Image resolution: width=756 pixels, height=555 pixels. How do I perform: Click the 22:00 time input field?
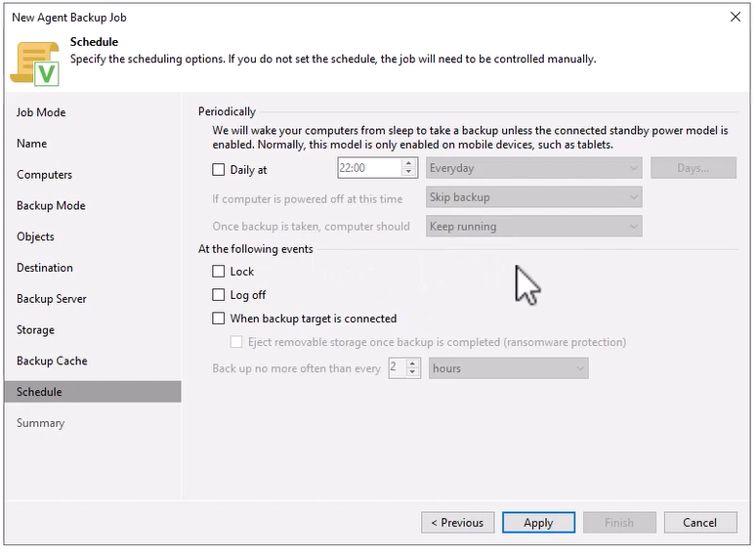point(368,168)
